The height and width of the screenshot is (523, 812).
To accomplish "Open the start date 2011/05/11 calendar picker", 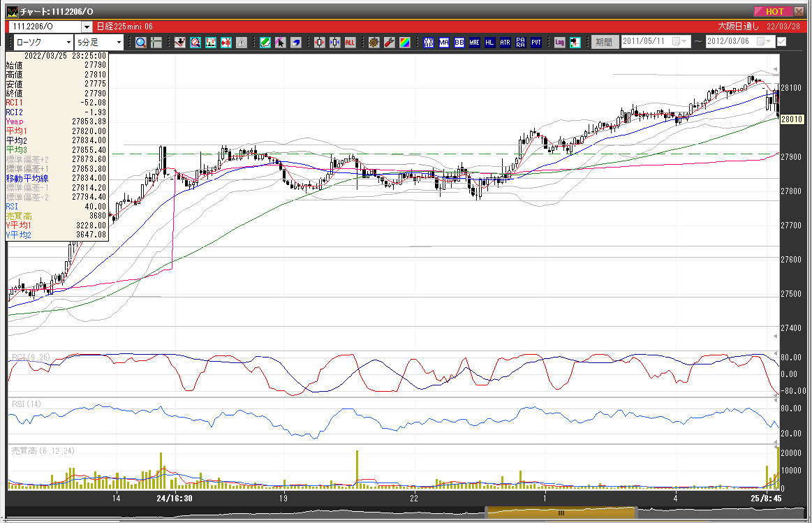I will click(x=677, y=42).
